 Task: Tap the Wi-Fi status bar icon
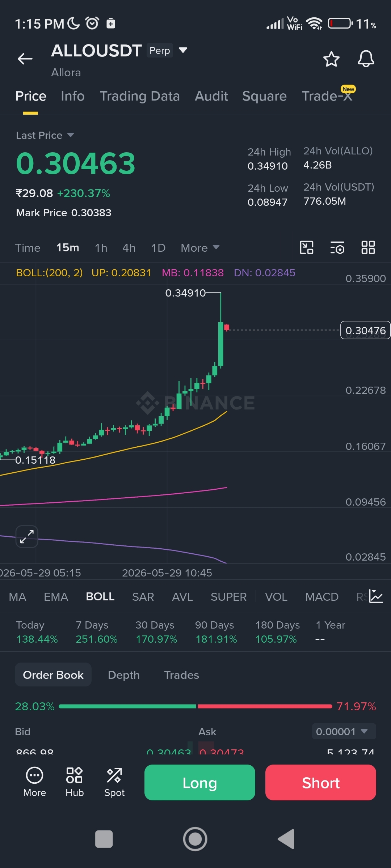[314, 24]
